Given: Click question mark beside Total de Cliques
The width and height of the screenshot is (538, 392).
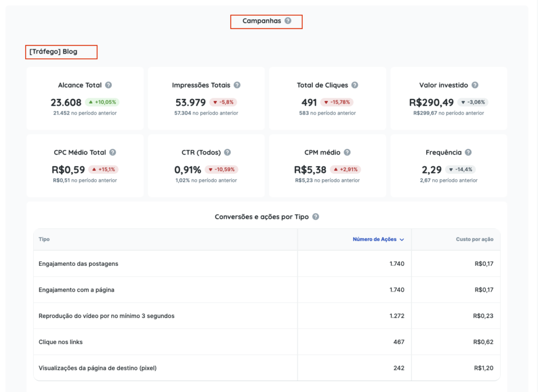Looking at the screenshot, I should click(x=355, y=85).
